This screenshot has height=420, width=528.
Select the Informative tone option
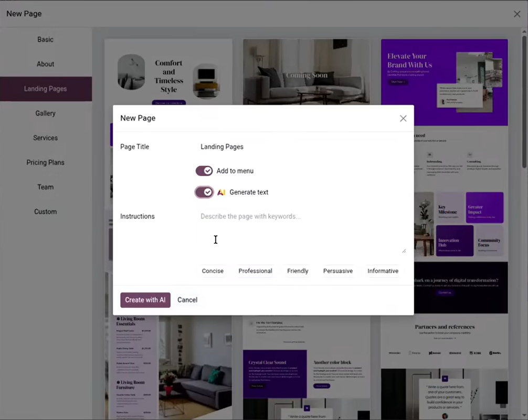coord(383,271)
